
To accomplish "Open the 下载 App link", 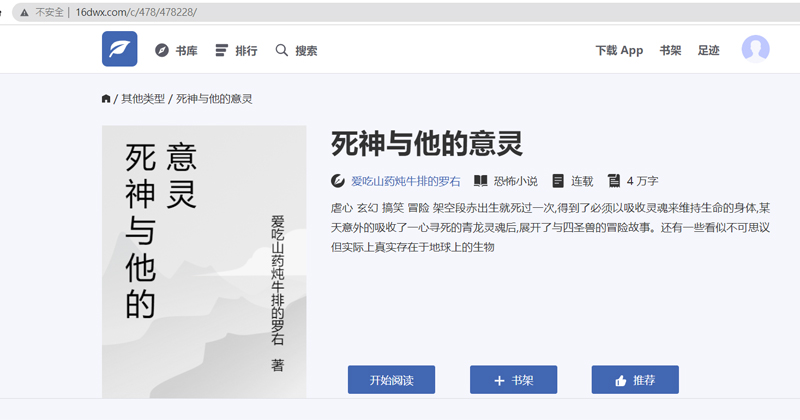I will point(619,51).
